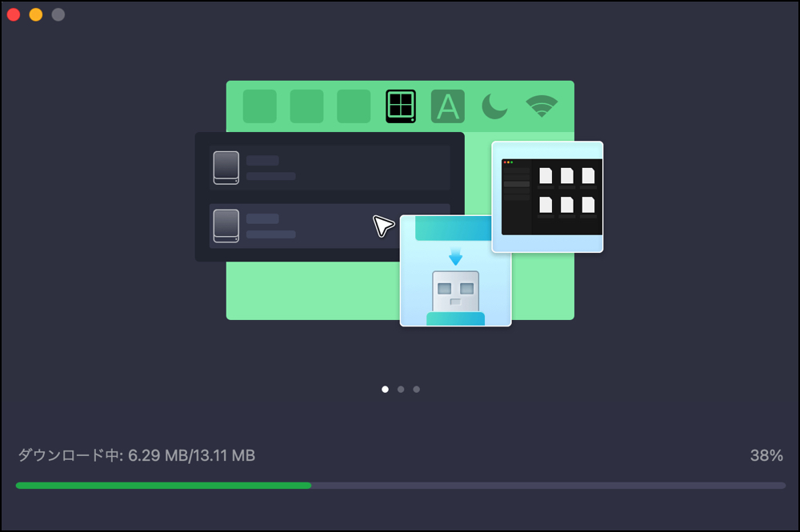Click the "38%" progress percentage
The width and height of the screenshot is (800, 532).
pyautogui.click(x=766, y=455)
